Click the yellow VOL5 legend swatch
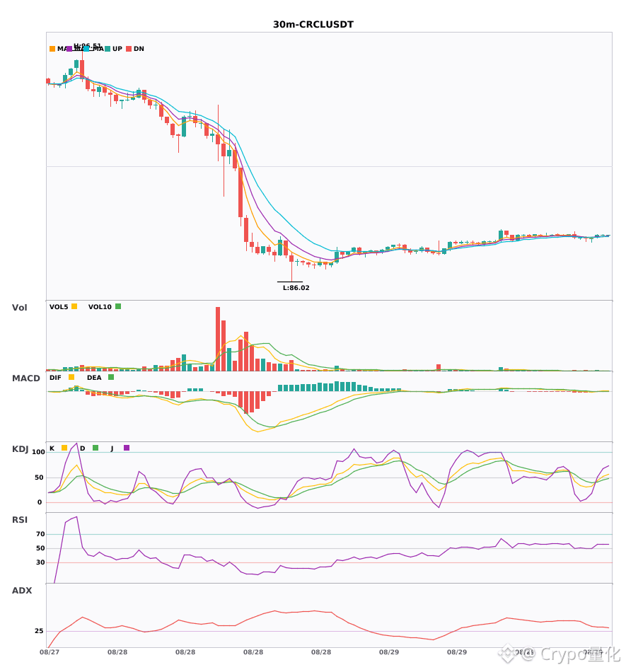626x672 pixels. (74, 306)
